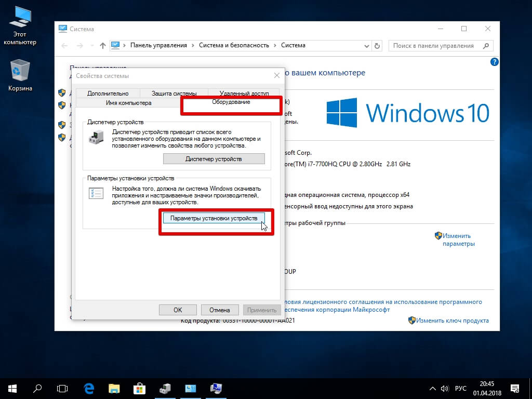
Task: Go up one level arrow
Action: (x=103, y=46)
